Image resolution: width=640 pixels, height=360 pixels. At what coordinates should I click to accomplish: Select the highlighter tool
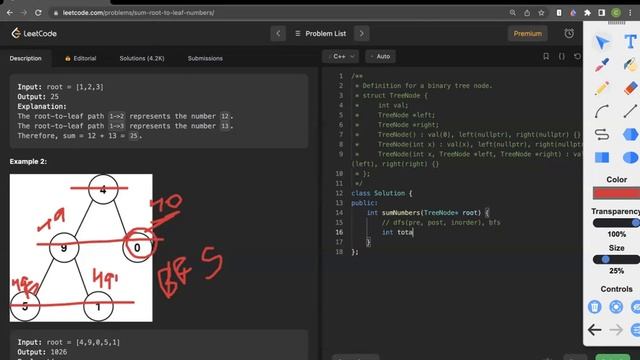pyautogui.click(x=631, y=65)
